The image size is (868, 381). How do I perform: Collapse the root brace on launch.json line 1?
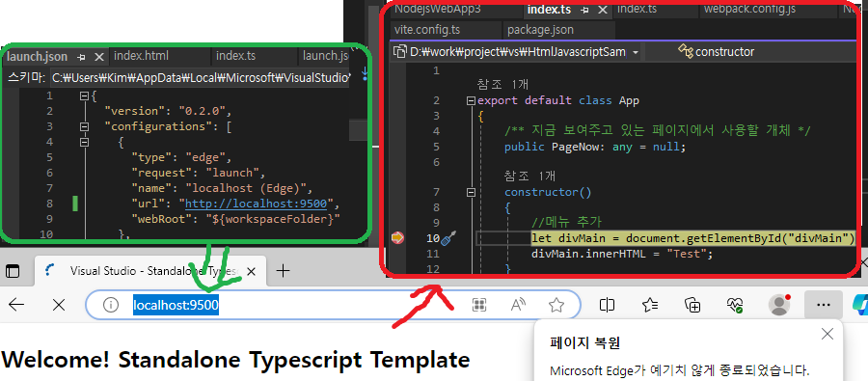[84, 95]
